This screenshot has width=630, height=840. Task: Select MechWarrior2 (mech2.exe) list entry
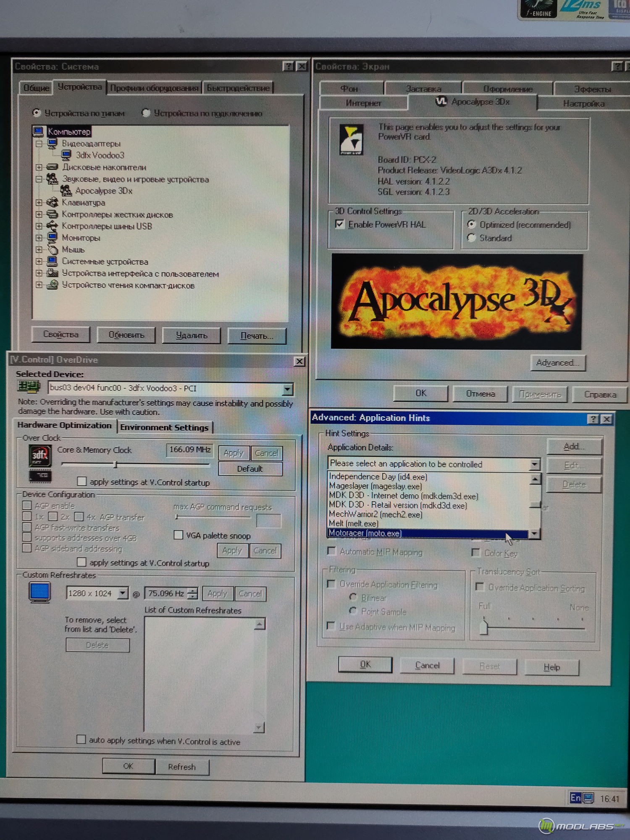coord(427,514)
